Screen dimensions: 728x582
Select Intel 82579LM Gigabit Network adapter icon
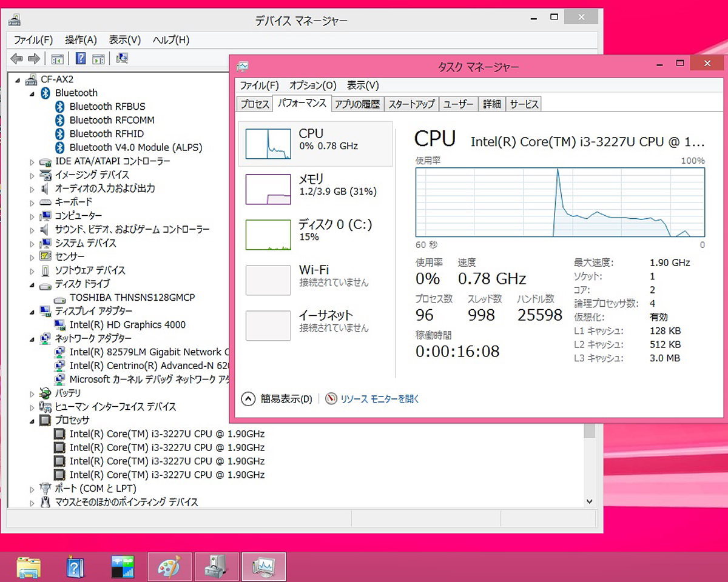tap(59, 352)
